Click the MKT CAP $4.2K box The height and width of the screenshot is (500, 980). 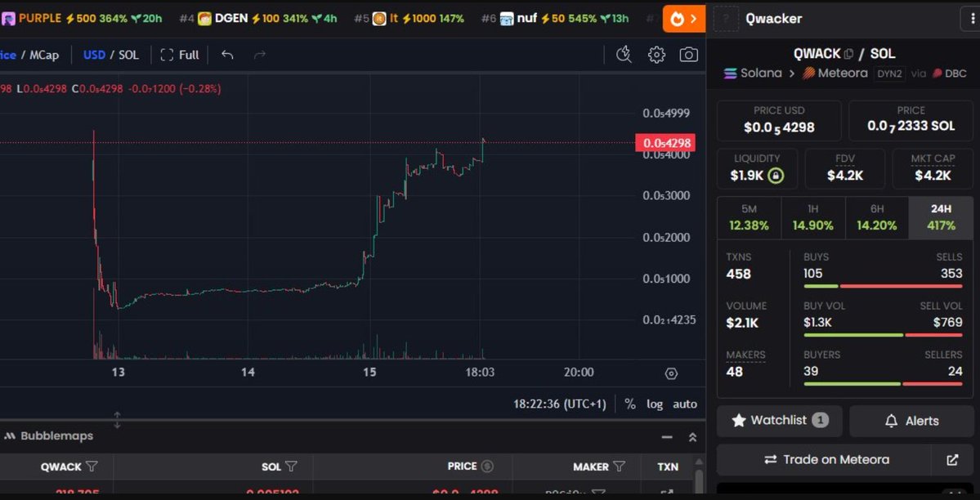click(x=933, y=169)
